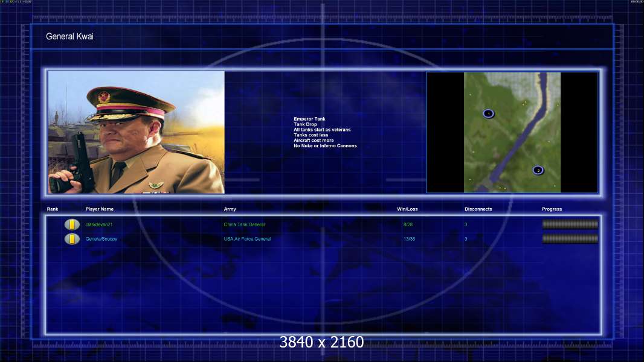Click the GeneralSnoopy progress bar
The width and height of the screenshot is (644, 362).
click(x=570, y=238)
